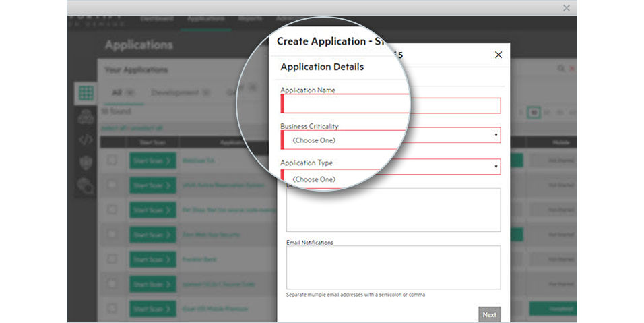Click the code brackets sidebar icon
The width and height of the screenshot is (644, 323).
pyautogui.click(x=86, y=140)
